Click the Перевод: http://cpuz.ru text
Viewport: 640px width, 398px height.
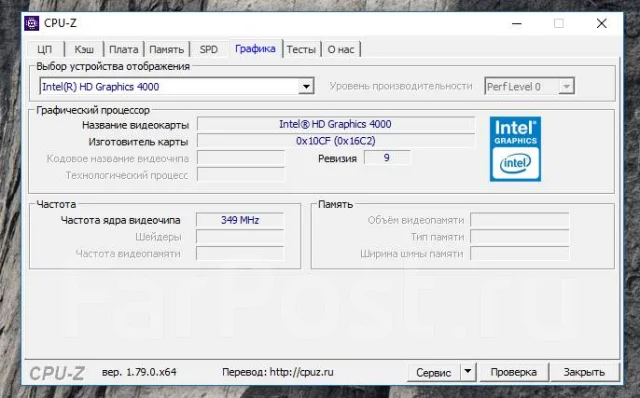[278, 372]
